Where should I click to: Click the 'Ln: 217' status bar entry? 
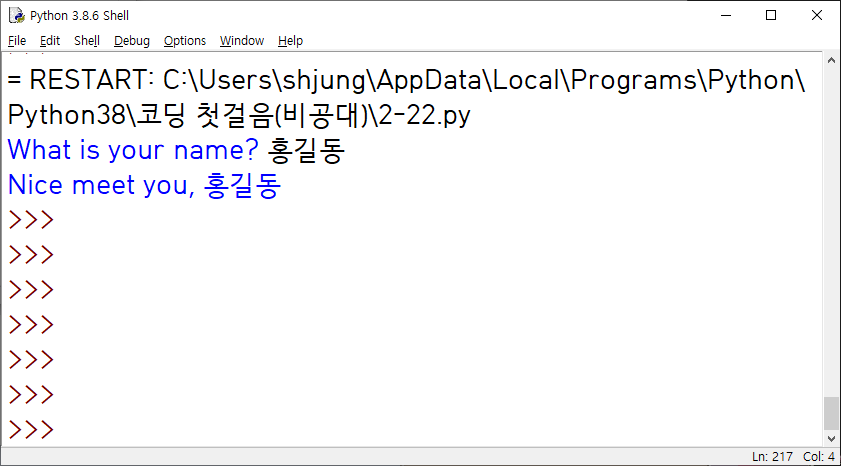(772, 456)
